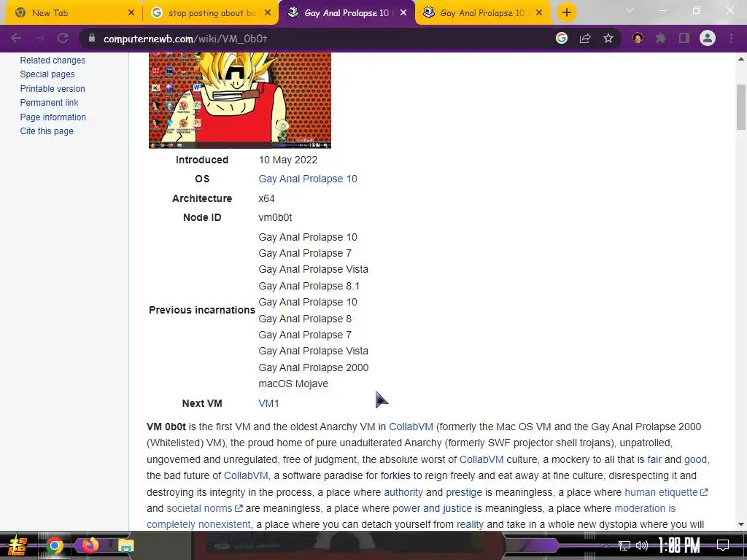Open Chrome from the taskbar
Image resolution: width=747 pixels, height=560 pixels.
(x=54, y=545)
